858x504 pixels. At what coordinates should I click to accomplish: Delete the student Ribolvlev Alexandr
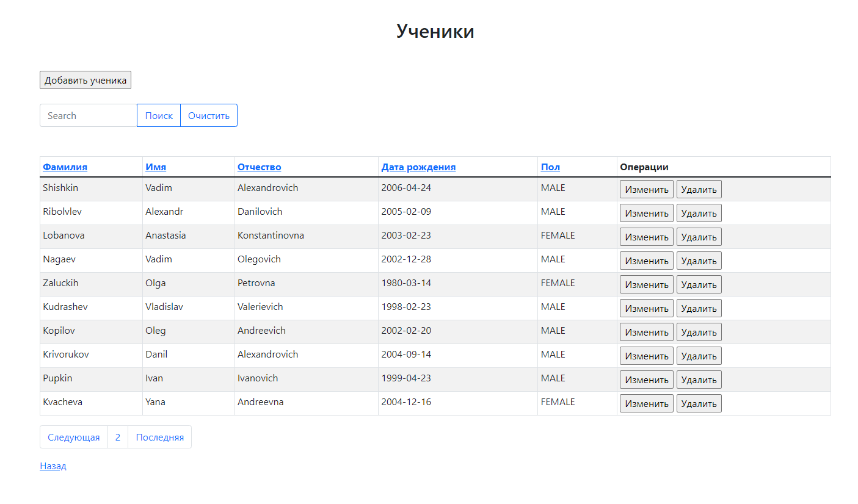[699, 212]
